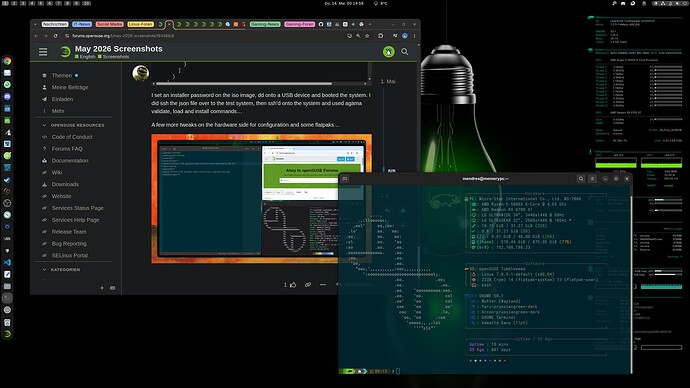Open the terminal icon in dock

pos(7,298)
